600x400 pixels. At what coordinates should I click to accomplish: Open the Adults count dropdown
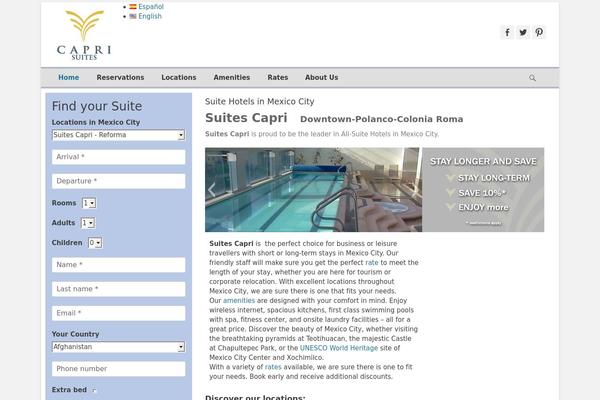[x=88, y=223]
